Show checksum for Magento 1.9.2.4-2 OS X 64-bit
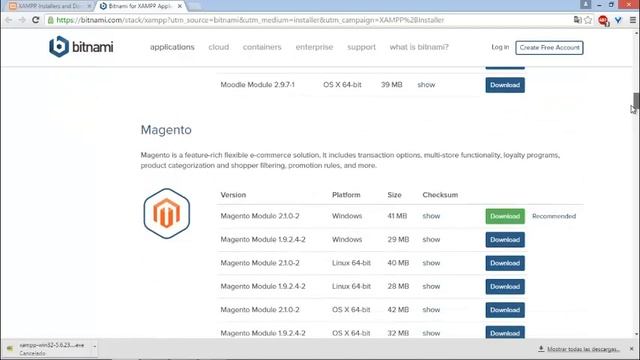640x360 pixels. (x=431, y=333)
